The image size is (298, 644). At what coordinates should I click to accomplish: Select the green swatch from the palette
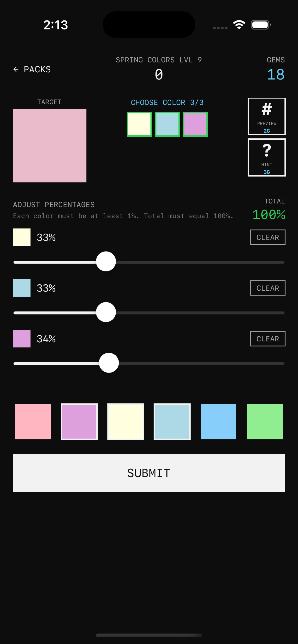(x=265, y=421)
